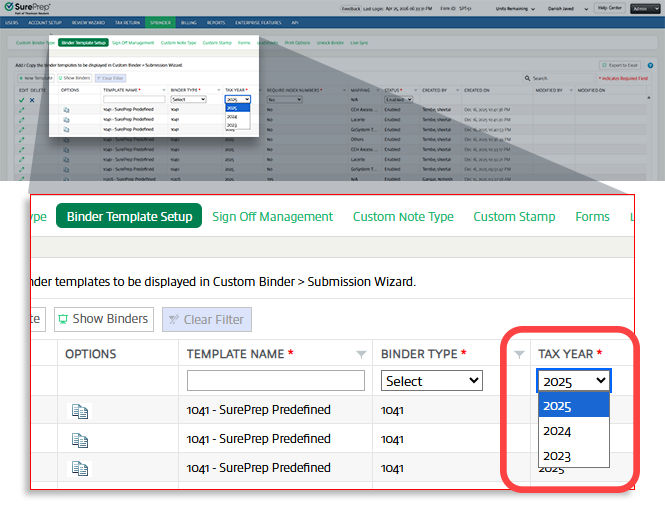
Task: Select 2023 in the enlarged Tax Year list
Action: pos(573,456)
